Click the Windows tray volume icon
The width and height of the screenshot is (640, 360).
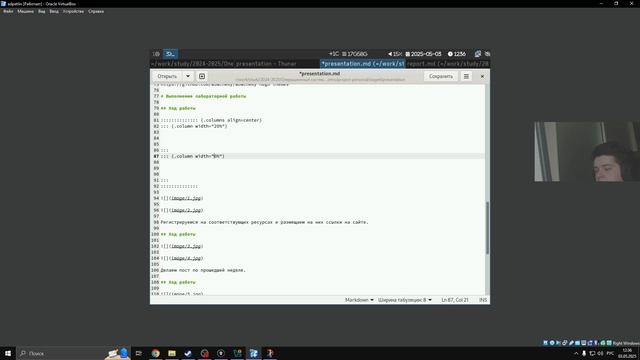pyautogui.click(x=600, y=353)
